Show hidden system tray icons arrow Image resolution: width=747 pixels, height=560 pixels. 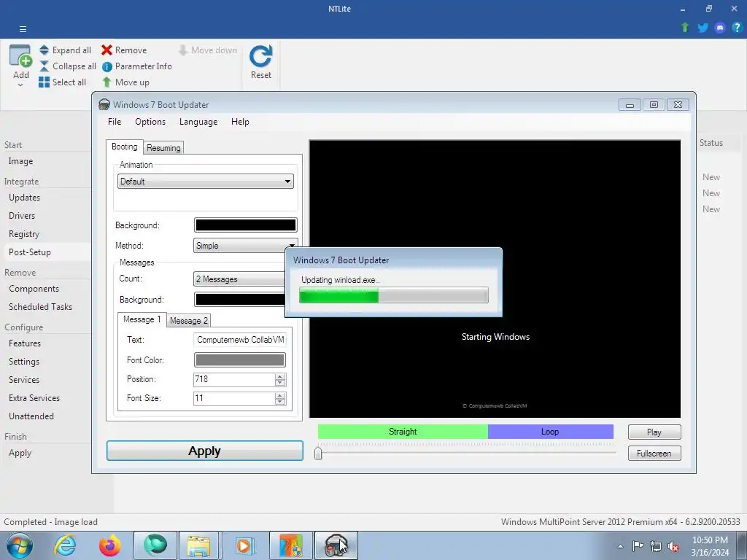620,546
